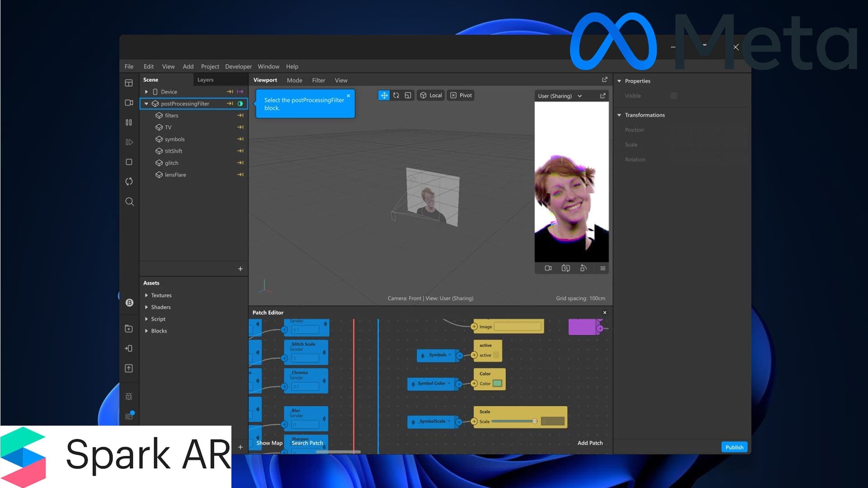868x488 pixels.
Task: Open the bug report icon
Action: (x=129, y=396)
